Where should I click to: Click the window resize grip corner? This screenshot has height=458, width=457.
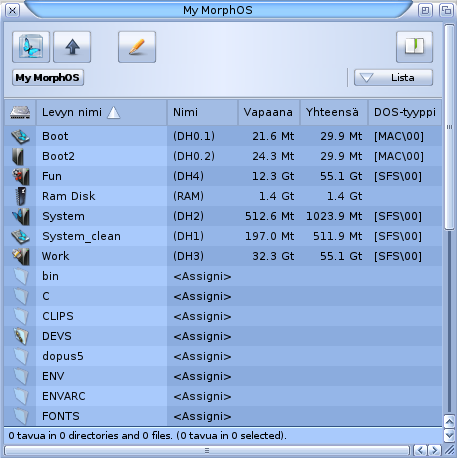click(x=450, y=450)
